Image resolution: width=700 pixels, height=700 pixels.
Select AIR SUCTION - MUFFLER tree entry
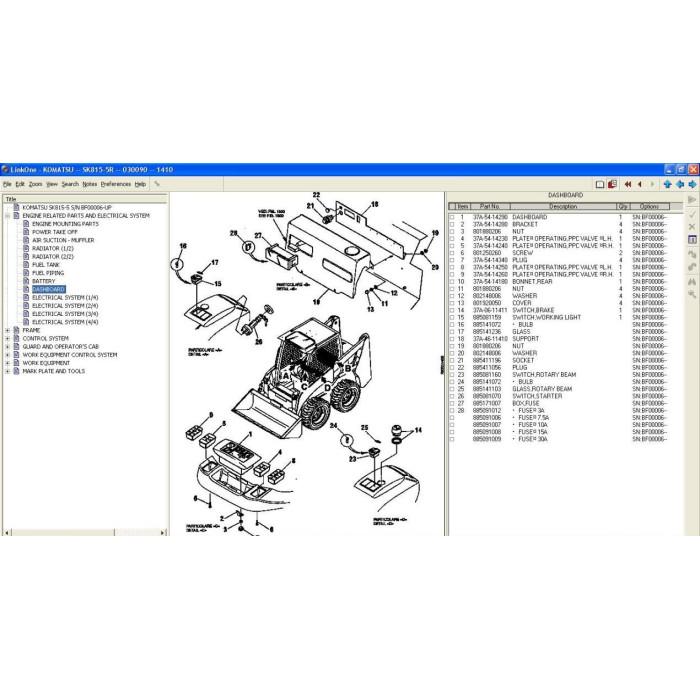[x=63, y=240]
